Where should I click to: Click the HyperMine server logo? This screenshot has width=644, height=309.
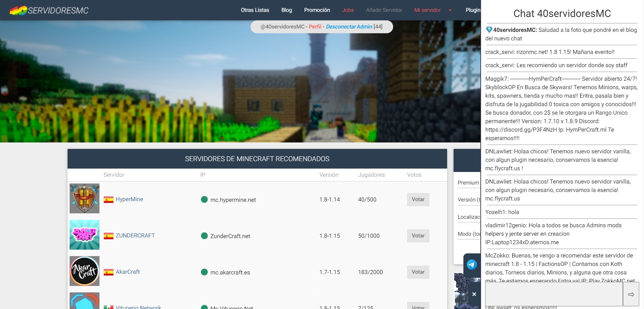coord(85,198)
